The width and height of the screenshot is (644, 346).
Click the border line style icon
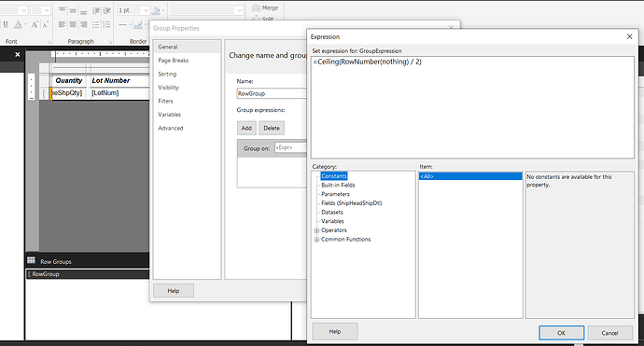(x=122, y=24)
